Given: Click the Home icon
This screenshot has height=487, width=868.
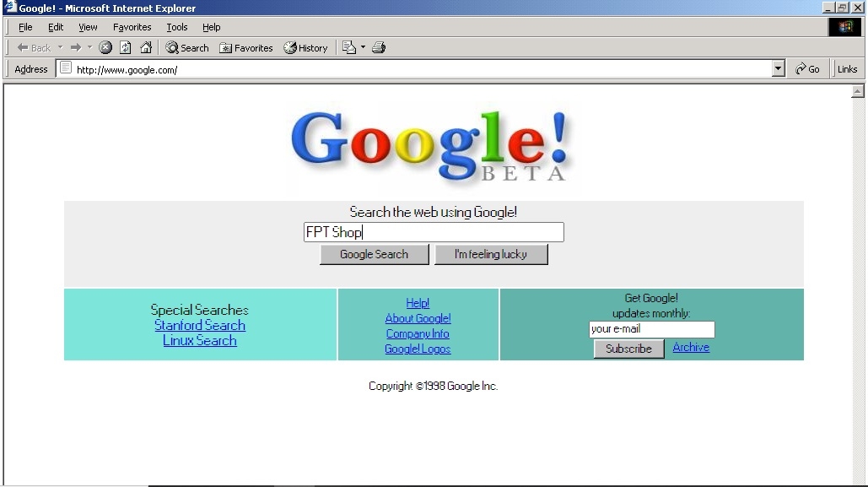Looking at the screenshot, I should pos(145,47).
